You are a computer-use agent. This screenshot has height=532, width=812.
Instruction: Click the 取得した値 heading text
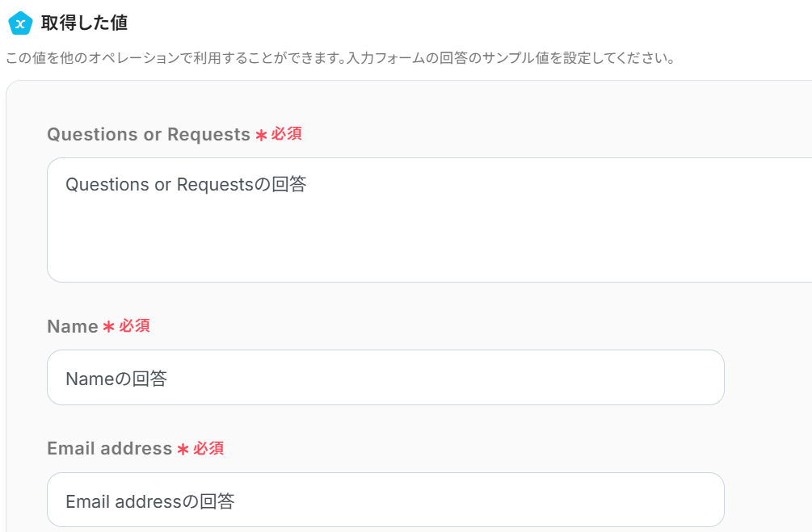pos(84,23)
